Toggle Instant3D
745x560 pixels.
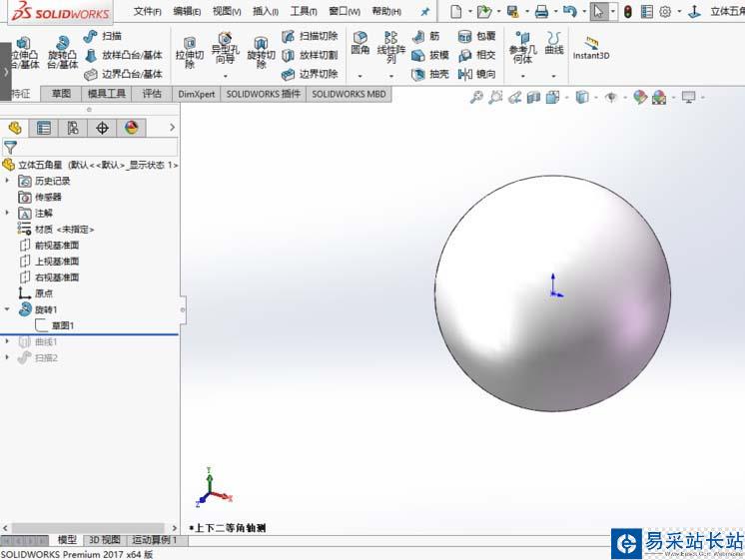(x=590, y=48)
